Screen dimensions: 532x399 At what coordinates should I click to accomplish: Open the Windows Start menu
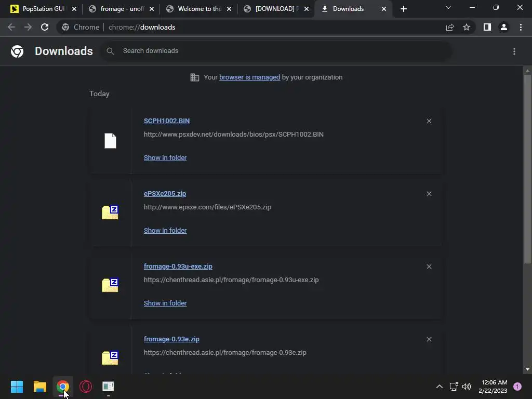click(x=17, y=387)
